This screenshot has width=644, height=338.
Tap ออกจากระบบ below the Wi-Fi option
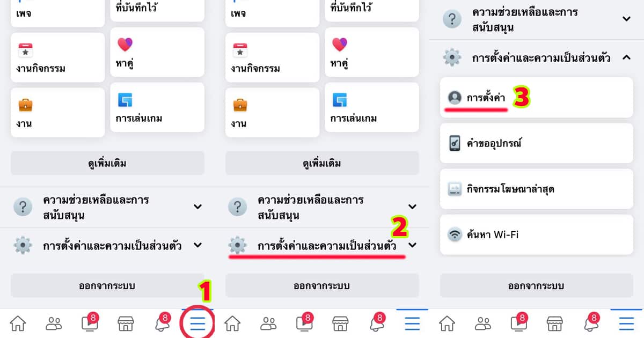[x=537, y=285]
